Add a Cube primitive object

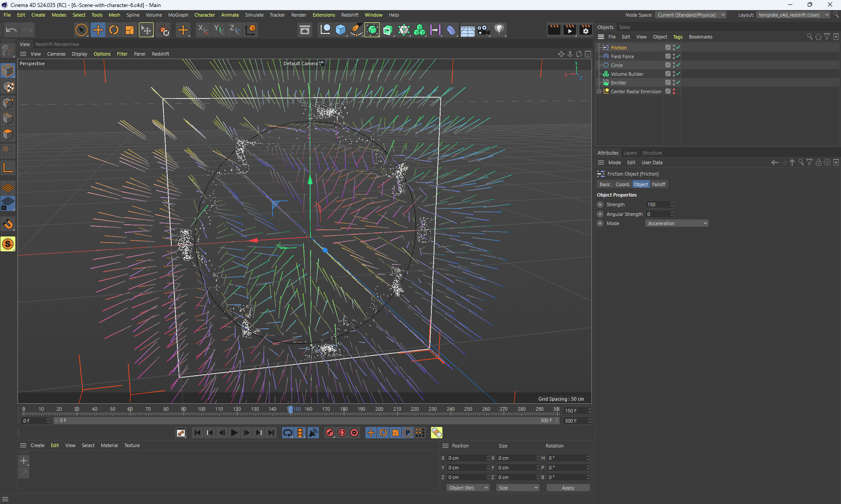point(341,30)
